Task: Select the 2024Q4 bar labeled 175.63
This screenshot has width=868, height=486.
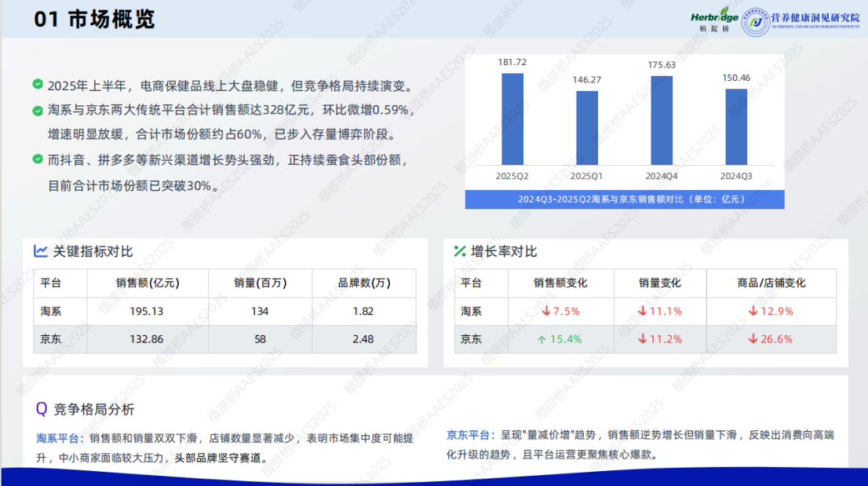Action: pos(661,120)
